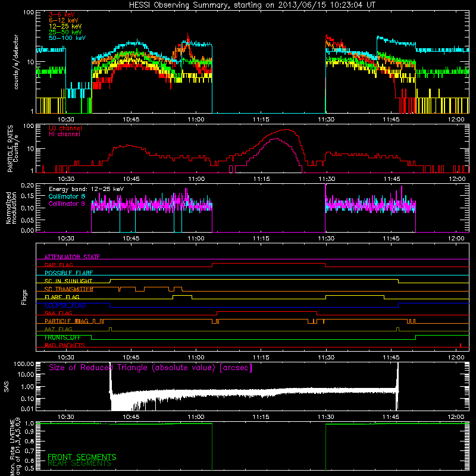Select the blue 'ECLIPSE FLAG' label

(x=65, y=305)
